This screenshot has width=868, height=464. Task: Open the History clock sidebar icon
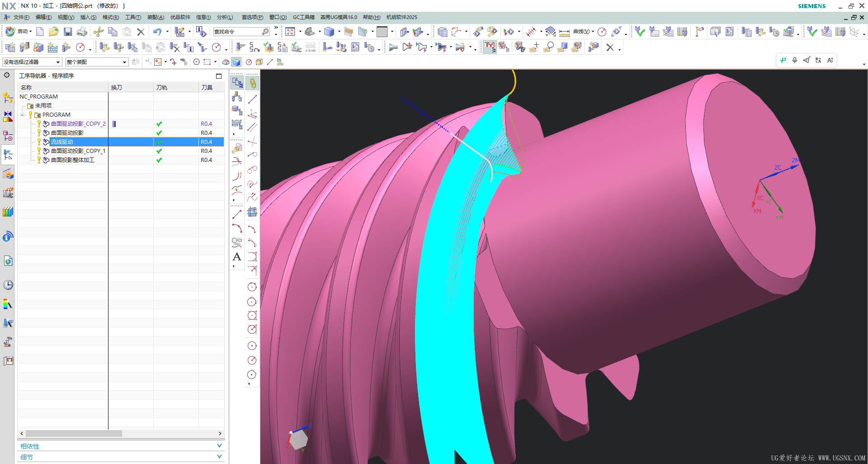tap(8, 285)
